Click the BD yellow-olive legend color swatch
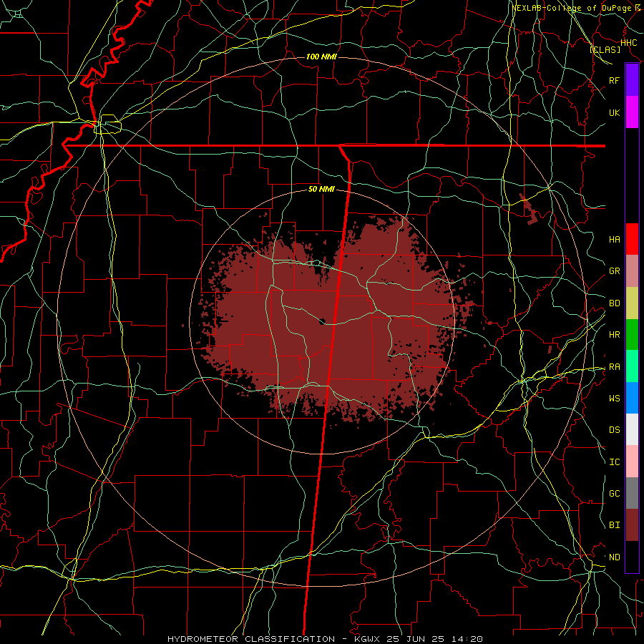Viewport: 644px width, 644px height. coord(632,303)
